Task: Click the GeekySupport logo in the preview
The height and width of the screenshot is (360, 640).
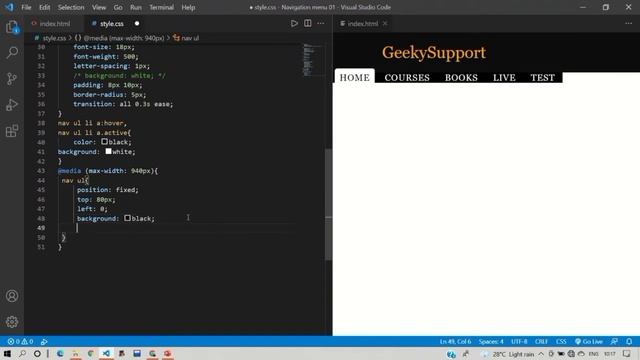Action: point(434,53)
